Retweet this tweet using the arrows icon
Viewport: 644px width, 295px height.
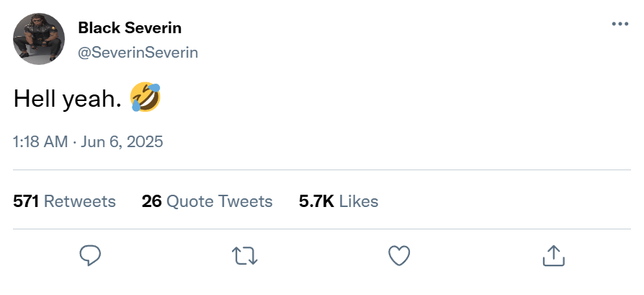click(244, 255)
